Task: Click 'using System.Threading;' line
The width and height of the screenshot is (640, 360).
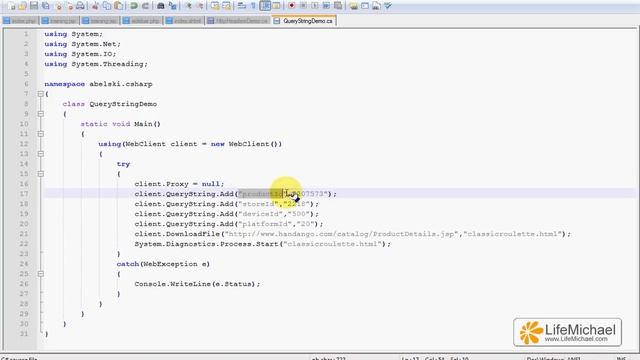Action: (96, 64)
